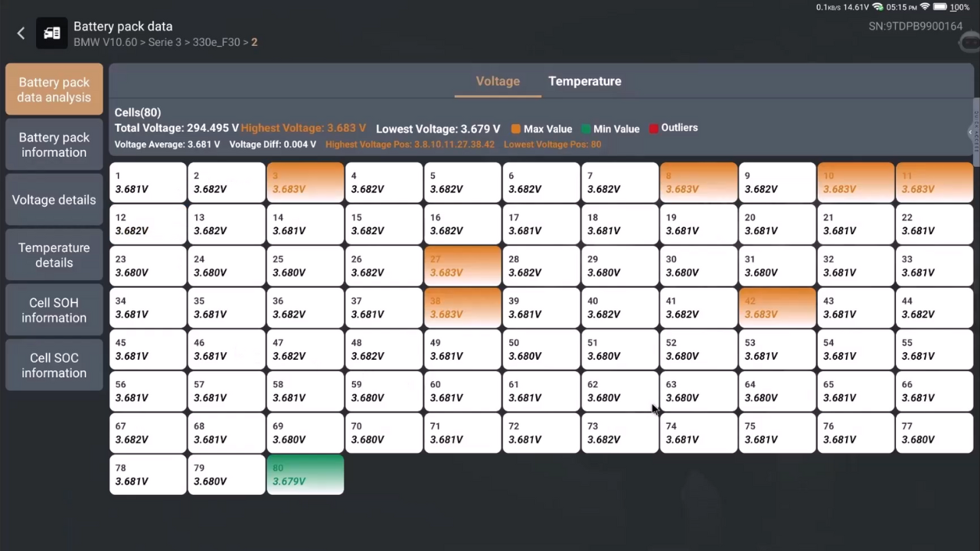Image resolution: width=980 pixels, height=551 pixels.
Task: Click the vehicle diagnostic icon in header
Action: 52,34
